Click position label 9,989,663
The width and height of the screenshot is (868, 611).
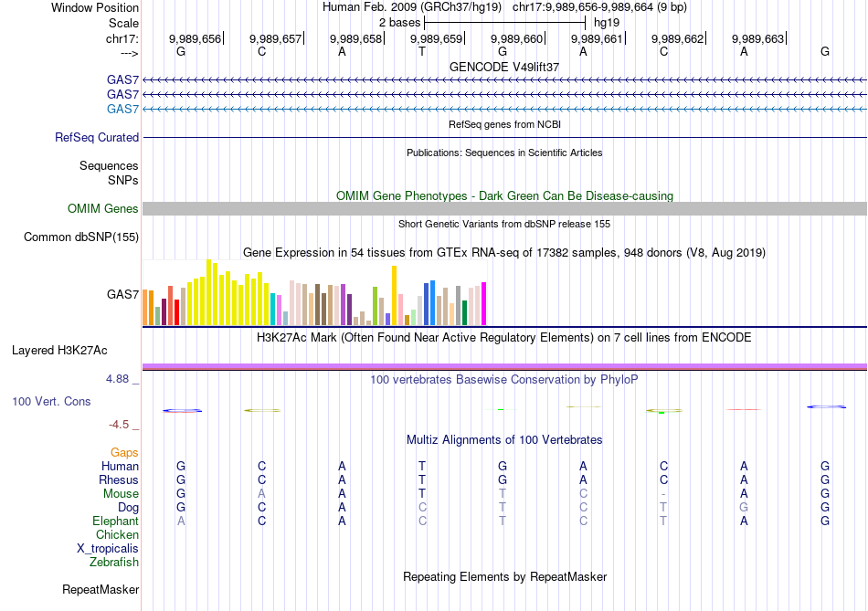point(757,38)
